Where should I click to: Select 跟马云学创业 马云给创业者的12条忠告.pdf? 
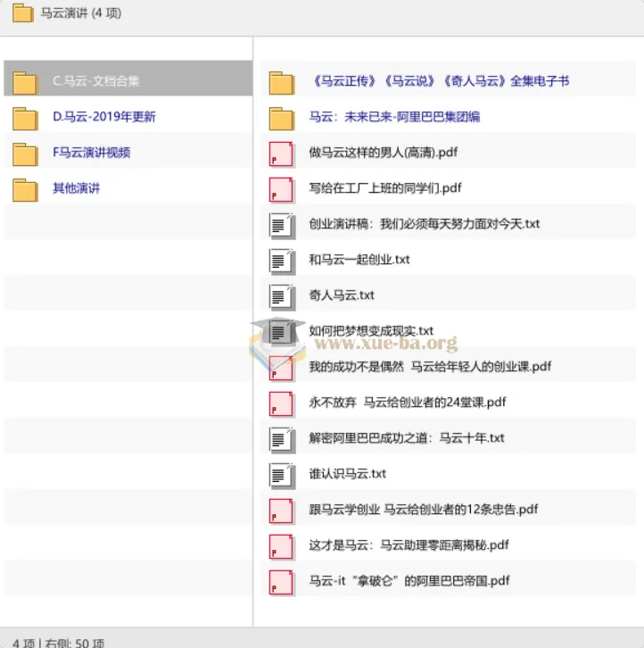(424, 510)
